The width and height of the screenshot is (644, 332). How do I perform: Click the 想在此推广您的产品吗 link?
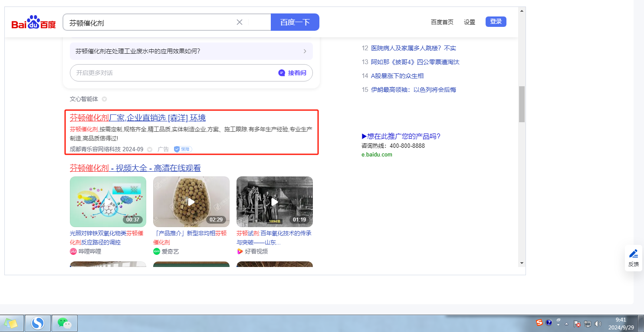pyautogui.click(x=401, y=137)
